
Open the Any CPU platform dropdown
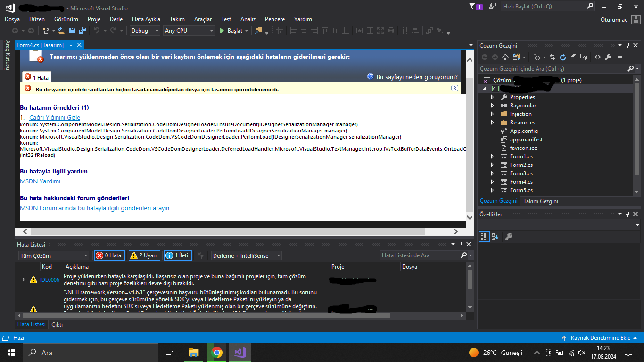click(189, 31)
